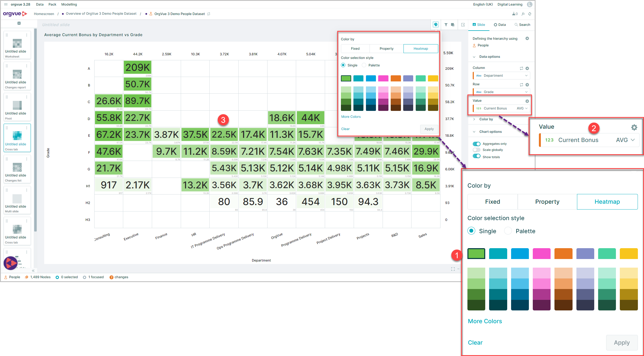Toggle the Aggregates only switch
The height and width of the screenshot is (356, 644).
(x=476, y=144)
